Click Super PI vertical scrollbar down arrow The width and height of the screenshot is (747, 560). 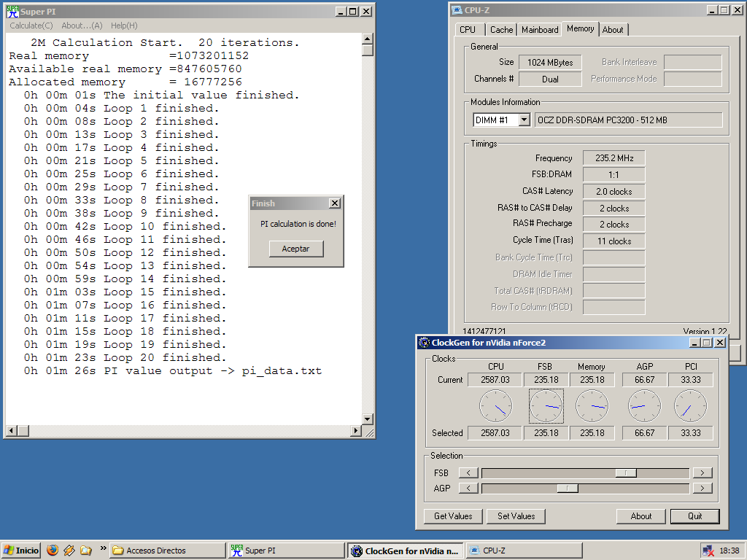tap(368, 419)
